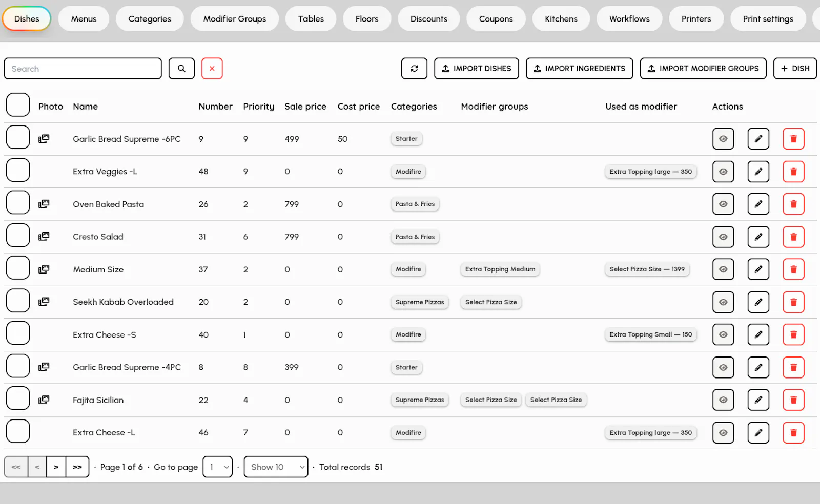View Extra Veggies -L details
820x504 pixels.
click(723, 172)
